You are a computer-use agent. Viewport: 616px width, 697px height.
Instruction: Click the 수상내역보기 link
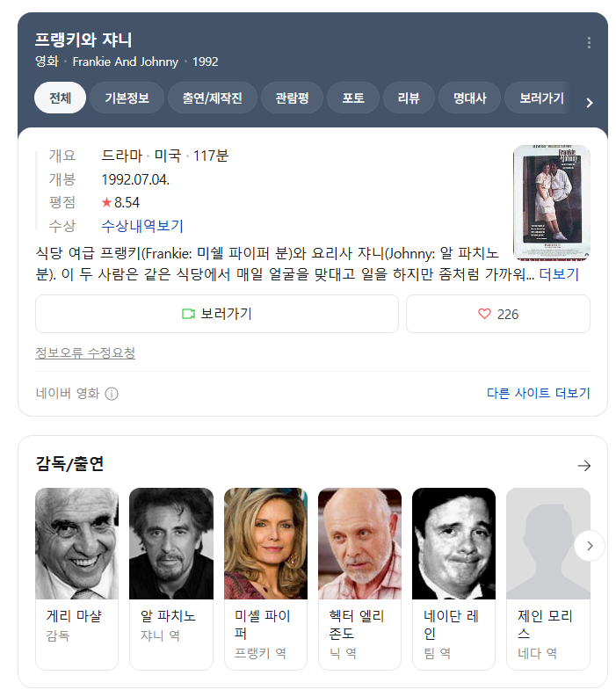coord(142,226)
